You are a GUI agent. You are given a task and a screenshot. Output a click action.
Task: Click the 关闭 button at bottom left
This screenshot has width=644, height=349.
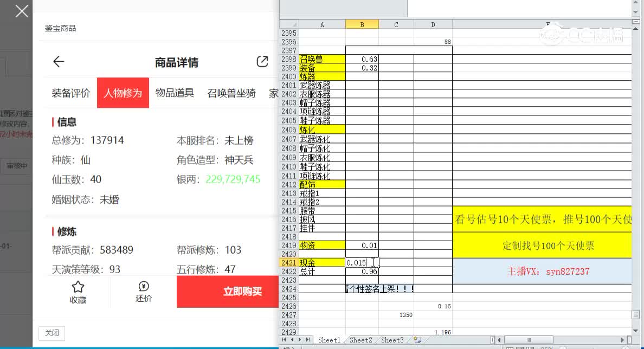[x=51, y=333]
